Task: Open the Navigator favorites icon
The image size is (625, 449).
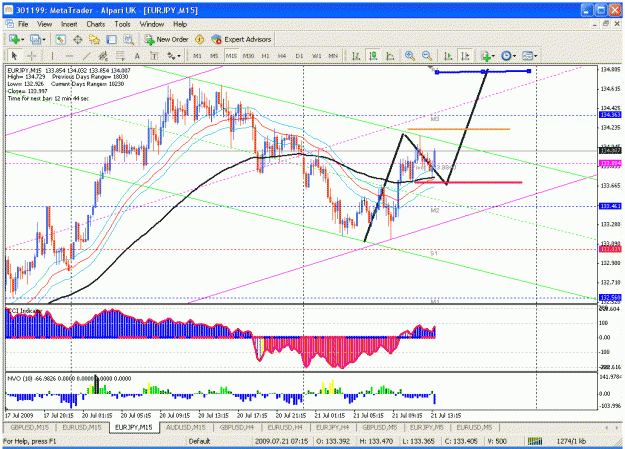Action: [x=94, y=39]
